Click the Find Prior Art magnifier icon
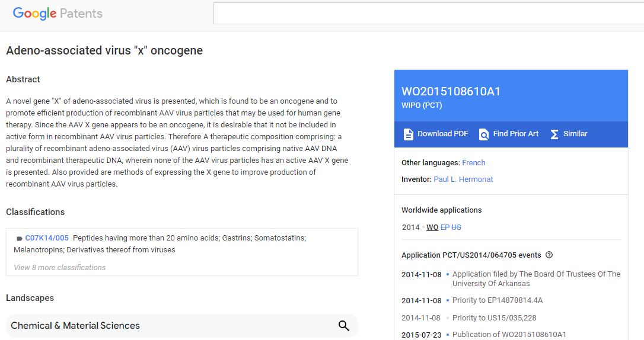The image size is (644, 340). tap(484, 134)
